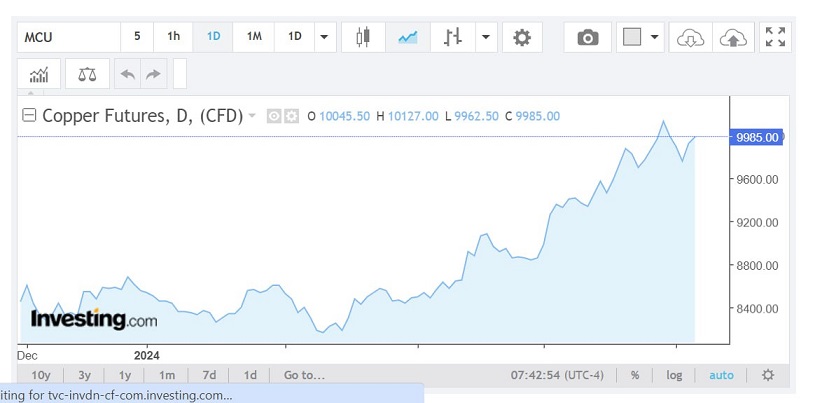Open the chart style dropdown arrow
Screen dimensions: 815x403
[x=486, y=37]
